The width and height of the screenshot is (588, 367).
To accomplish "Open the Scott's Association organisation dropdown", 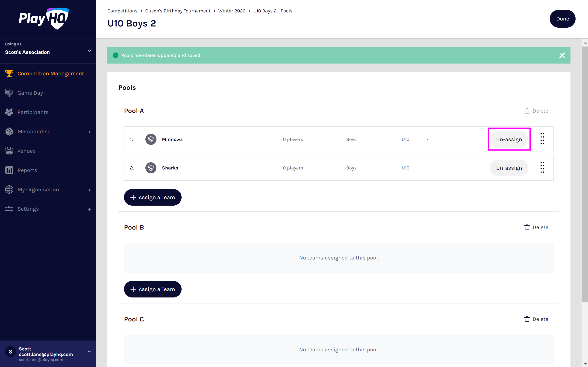I will (x=89, y=51).
